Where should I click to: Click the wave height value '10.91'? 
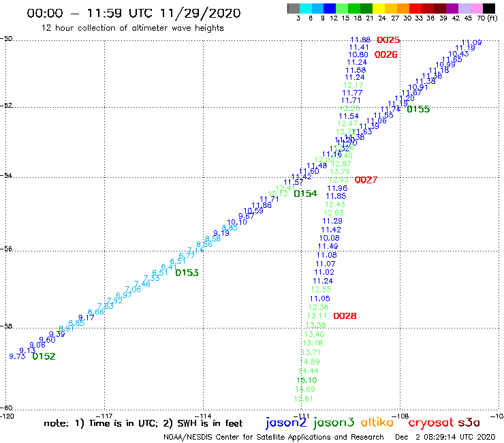pyautogui.click(x=418, y=87)
